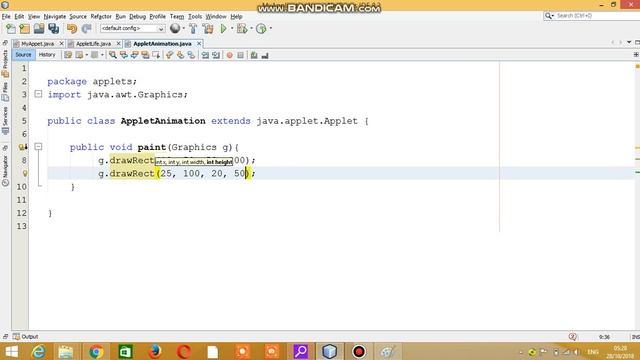
Task: Open dropdown arrow beside Debug Project
Action: point(251,29)
